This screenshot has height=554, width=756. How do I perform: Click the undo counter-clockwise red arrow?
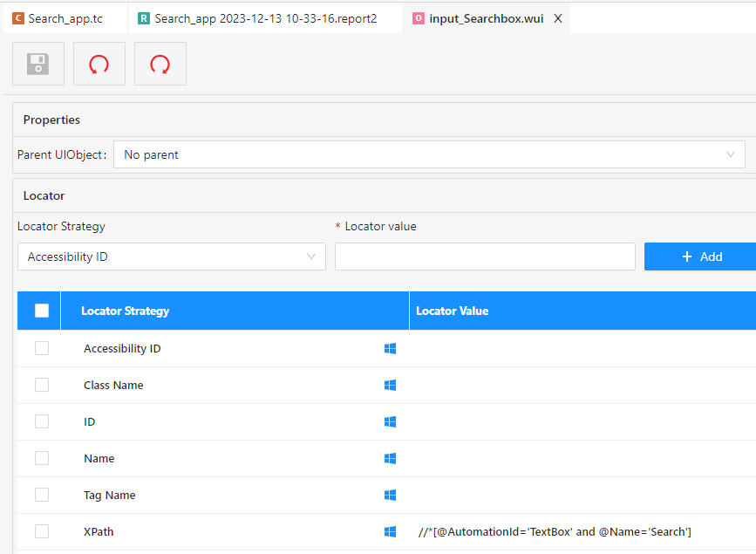coord(99,64)
